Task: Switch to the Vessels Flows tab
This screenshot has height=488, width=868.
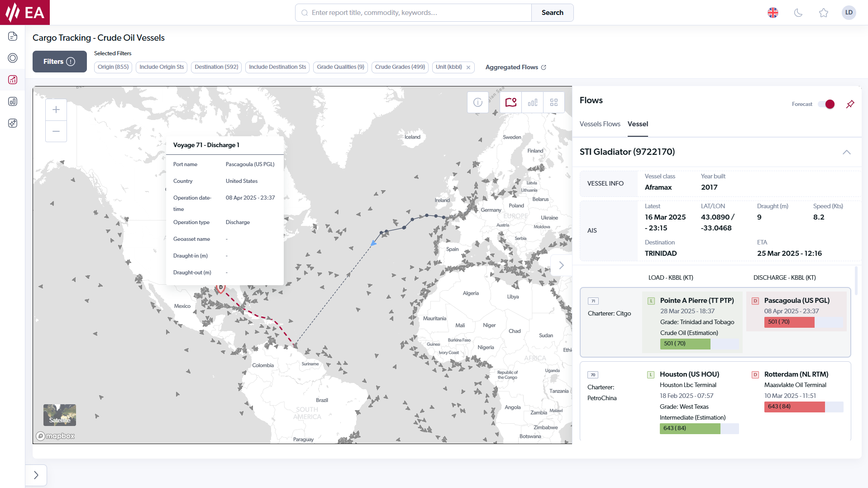Action: [600, 124]
